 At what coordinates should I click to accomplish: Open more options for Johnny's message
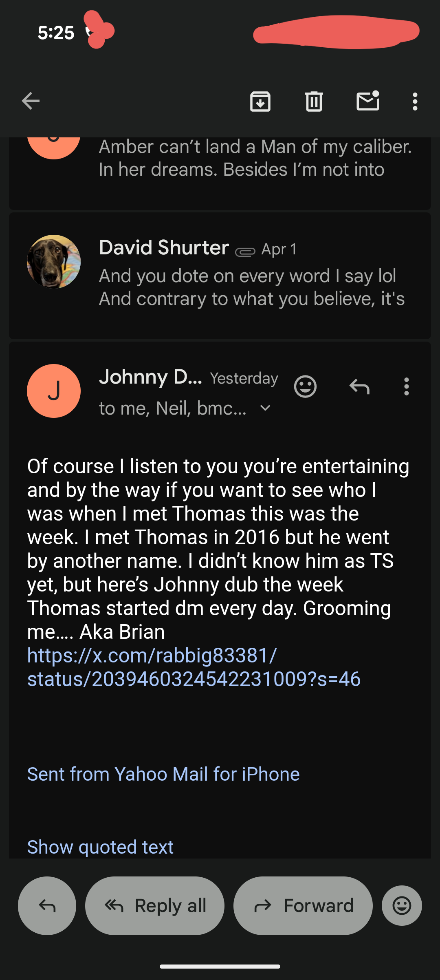[406, 386]
